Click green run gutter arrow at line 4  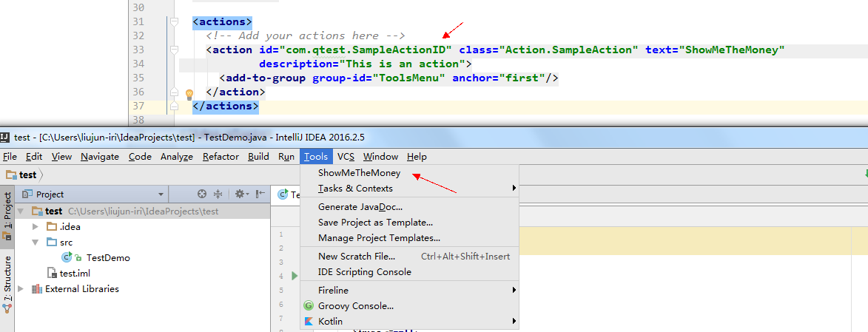tap(295, 276)
